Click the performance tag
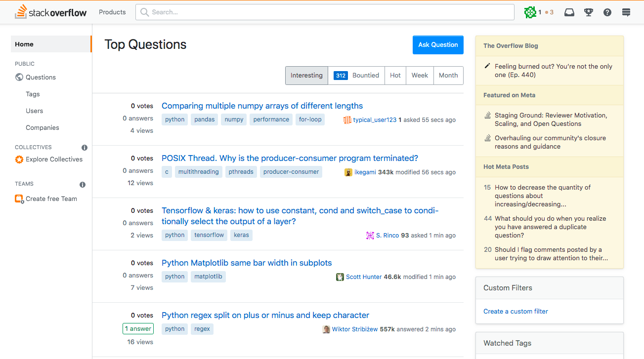 (271, 120)
